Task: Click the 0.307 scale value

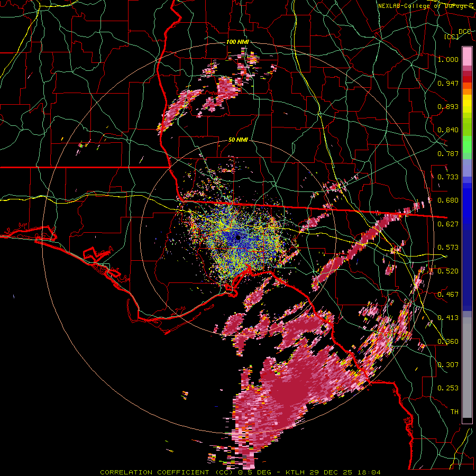Action: click(x=448, y=365)
